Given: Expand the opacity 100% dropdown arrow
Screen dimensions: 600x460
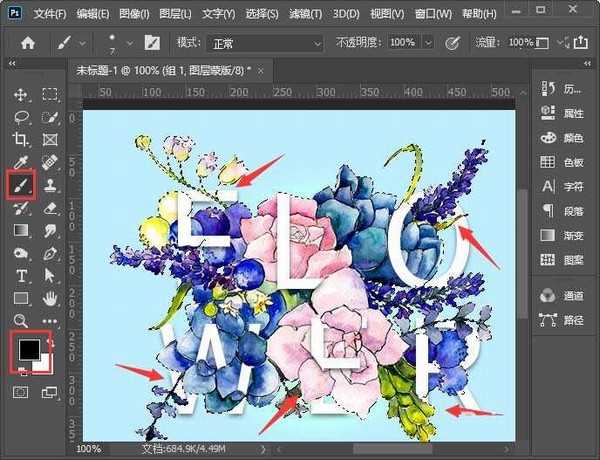Looking at the screenshot, I should 428,44.
